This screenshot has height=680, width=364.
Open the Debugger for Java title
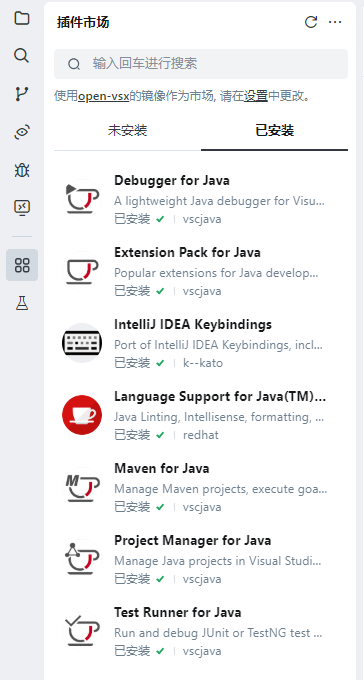172,180
